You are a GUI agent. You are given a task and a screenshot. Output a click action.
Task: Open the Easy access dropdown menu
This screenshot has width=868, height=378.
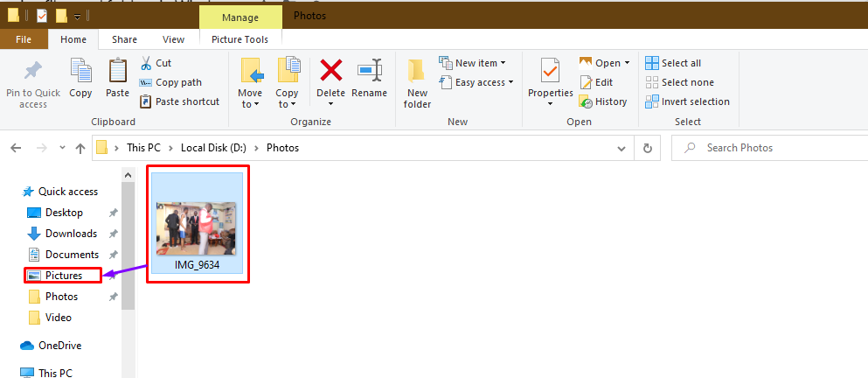[x=477, y=82]
